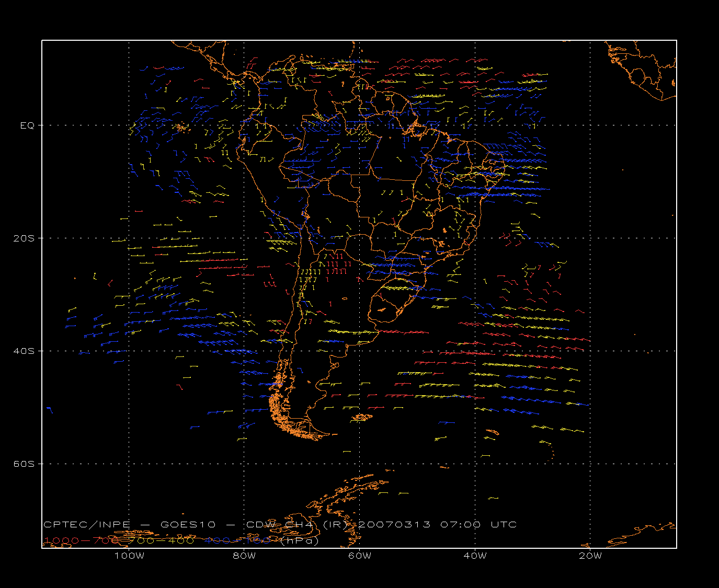Click the CPTEC/INPE title text

coord(87,524)
